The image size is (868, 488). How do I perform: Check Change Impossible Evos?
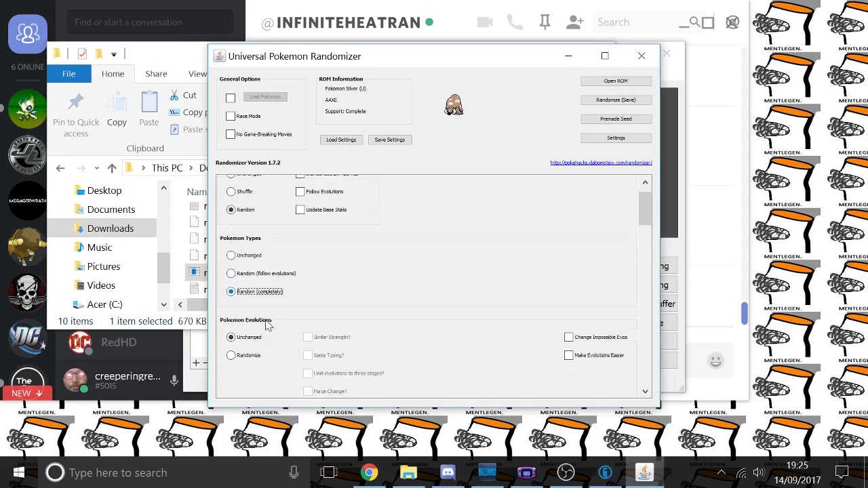click(568, 337)
